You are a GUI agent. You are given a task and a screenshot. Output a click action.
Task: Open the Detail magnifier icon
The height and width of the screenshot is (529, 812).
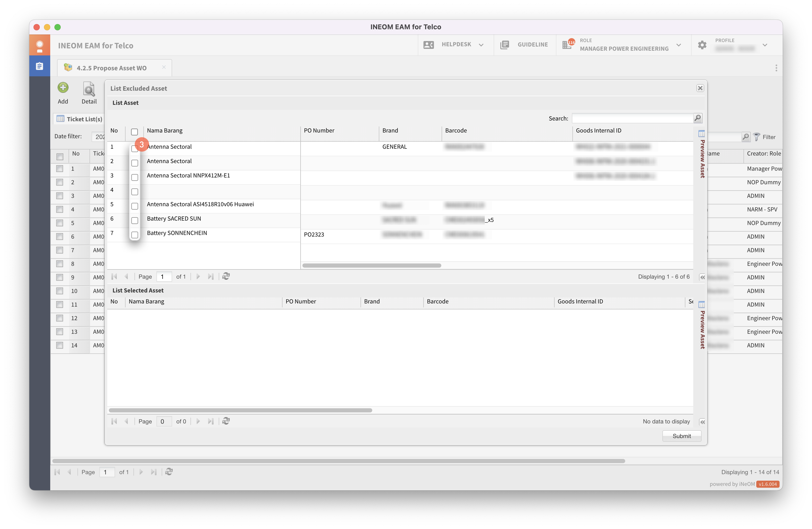pos(89,89)
